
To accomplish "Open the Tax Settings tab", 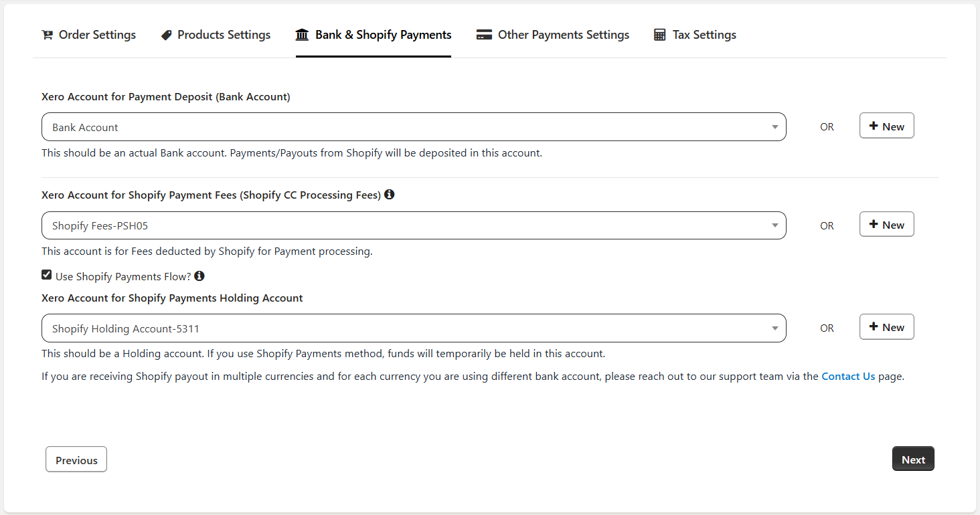I will pyautogui.click(x=704, y=35).
